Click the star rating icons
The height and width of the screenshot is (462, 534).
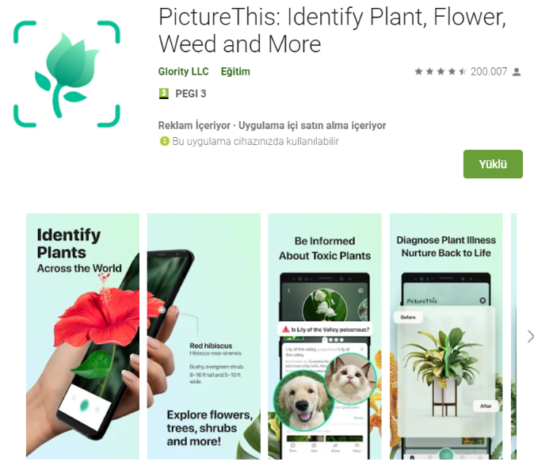(440, 71)
